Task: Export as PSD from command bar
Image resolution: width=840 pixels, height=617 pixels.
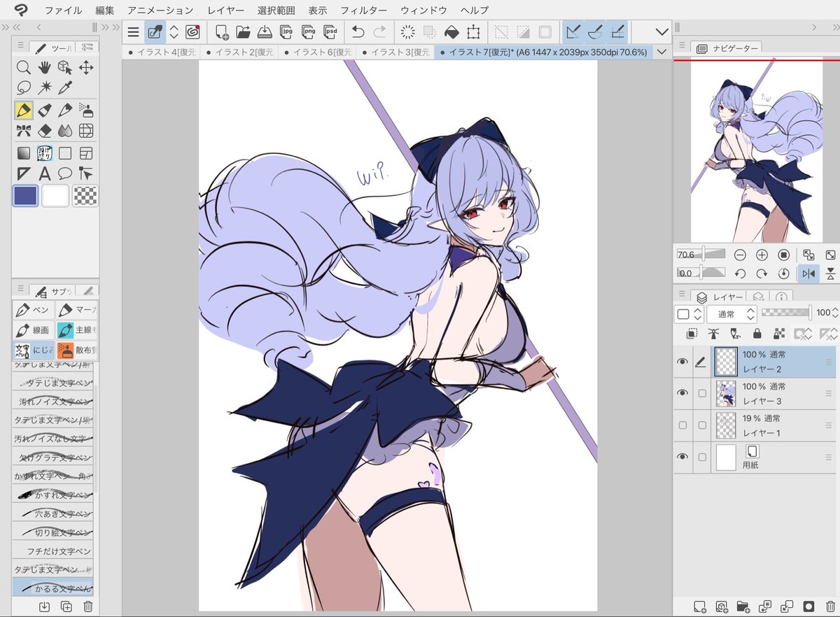Action: (x=330, y=32)
